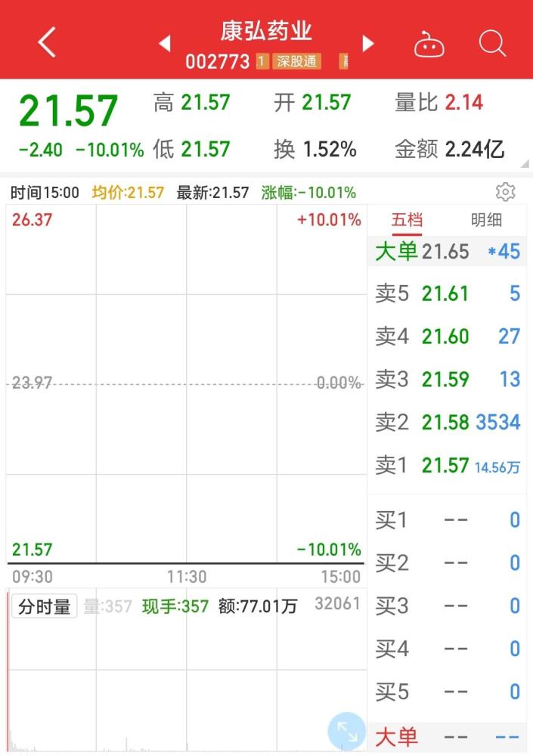Tap the change percent -10.01% under price
The width and height of the screenshot is (533, 756).
110,150
